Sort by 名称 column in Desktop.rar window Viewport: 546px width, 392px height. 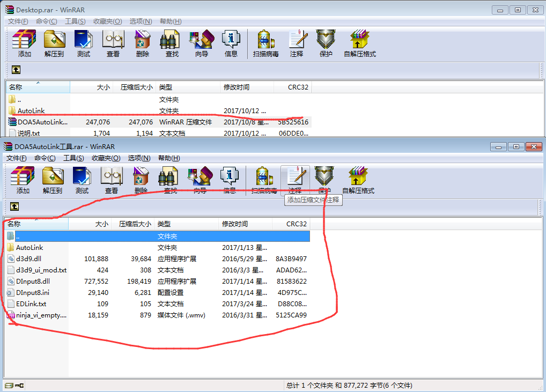pos(38,87)
